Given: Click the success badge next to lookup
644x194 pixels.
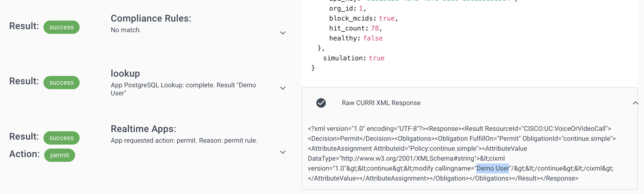Looking at the screenshot, I should click(x=61, y=82).
